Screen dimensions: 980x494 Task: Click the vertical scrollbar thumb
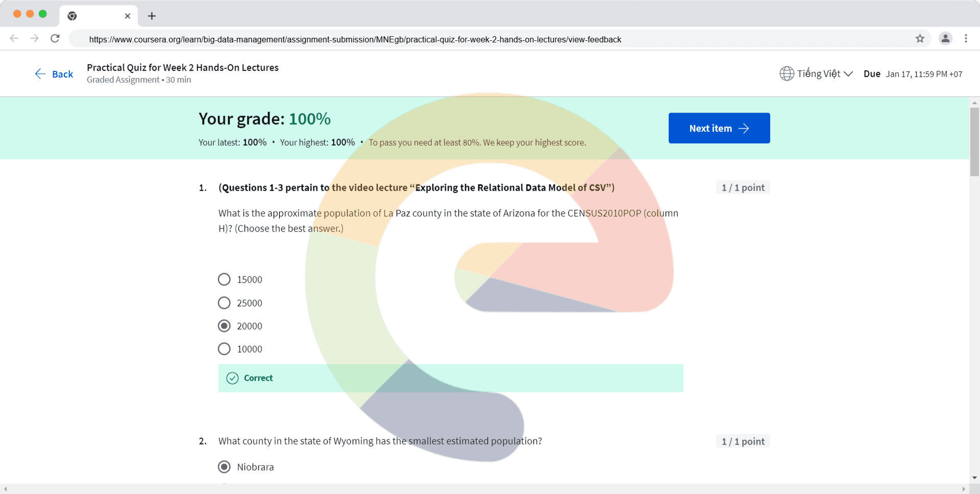(974, 142)
